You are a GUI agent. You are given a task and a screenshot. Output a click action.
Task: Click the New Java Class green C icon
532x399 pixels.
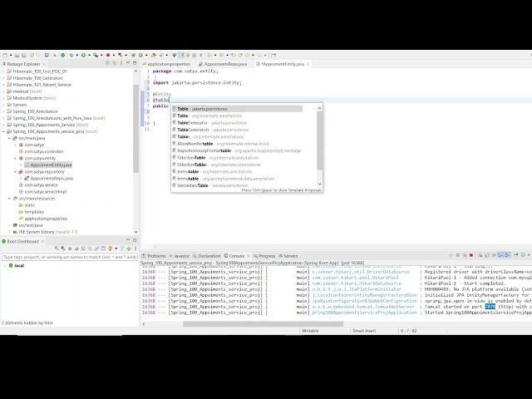[140, 55]
